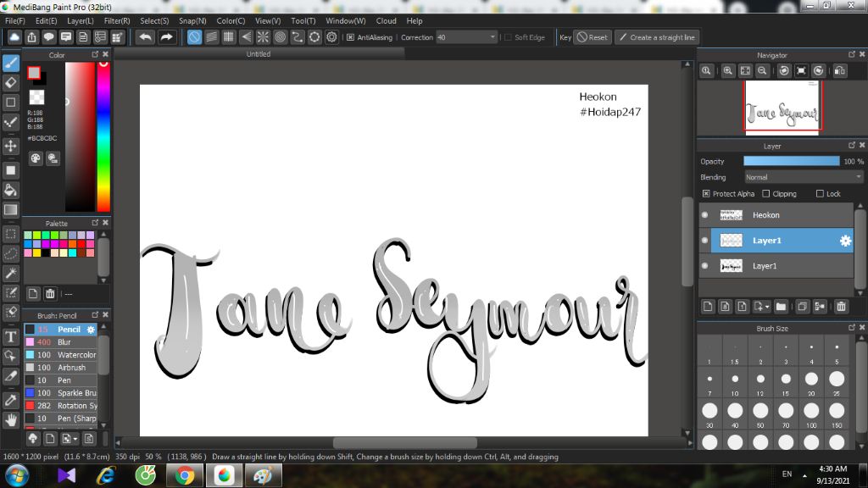Delete layer with trash icon
Screen dimensions: 868x488
842,306
